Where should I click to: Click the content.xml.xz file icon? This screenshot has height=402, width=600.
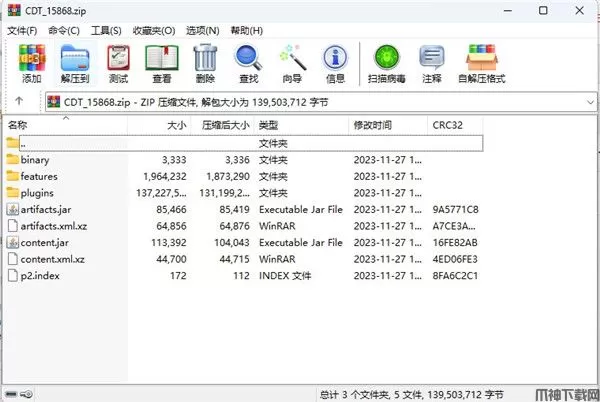pyautogui.click(x=13, y=259)
